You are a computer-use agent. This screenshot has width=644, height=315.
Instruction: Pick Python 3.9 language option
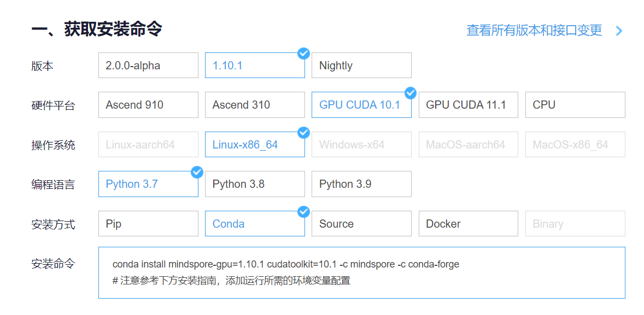pyautogui.click(x=361, y=184)
